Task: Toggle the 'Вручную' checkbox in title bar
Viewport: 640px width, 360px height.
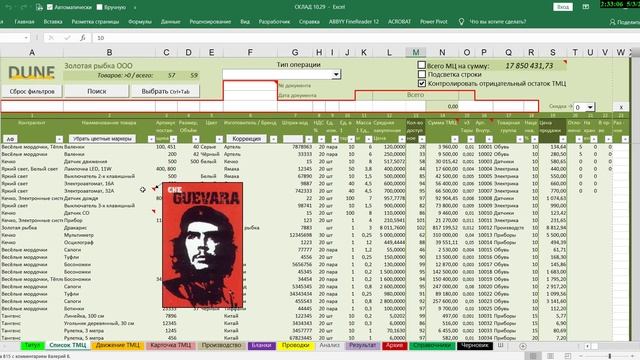Action: click(x=100, y=7)
